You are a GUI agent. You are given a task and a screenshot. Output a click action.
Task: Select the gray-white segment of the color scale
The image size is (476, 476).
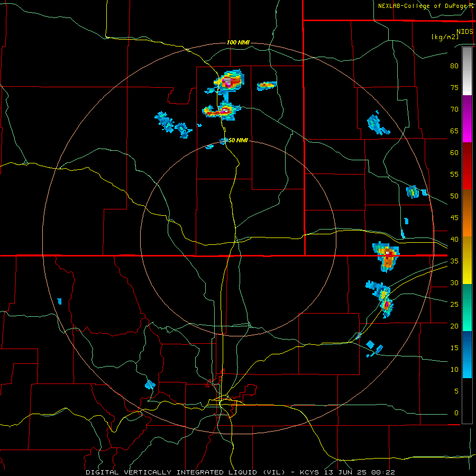pos(467,71)
